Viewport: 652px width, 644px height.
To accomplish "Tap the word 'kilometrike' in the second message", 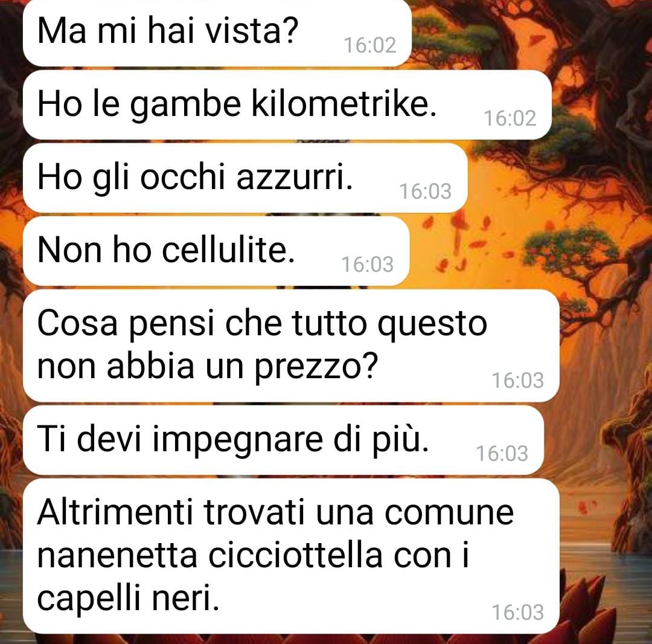I will click(344, 104).
